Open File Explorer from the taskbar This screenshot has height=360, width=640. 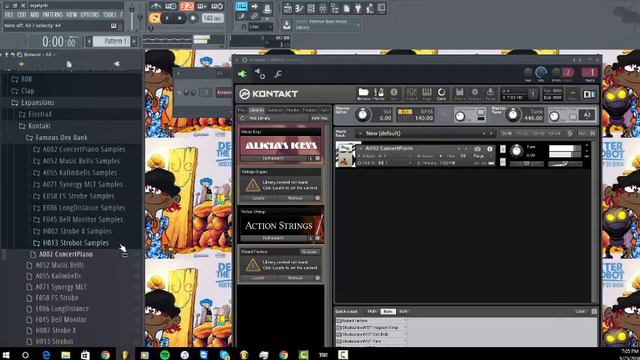(x=66, y=355)
